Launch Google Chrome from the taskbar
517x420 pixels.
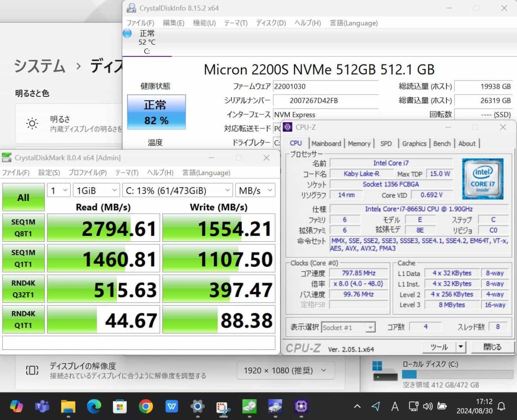pos(146,406)
